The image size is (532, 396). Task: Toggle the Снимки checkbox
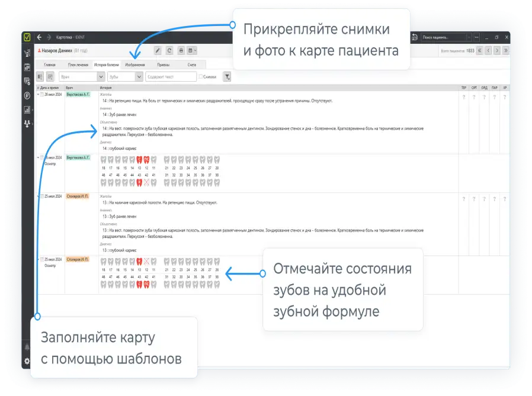[201, 76]
